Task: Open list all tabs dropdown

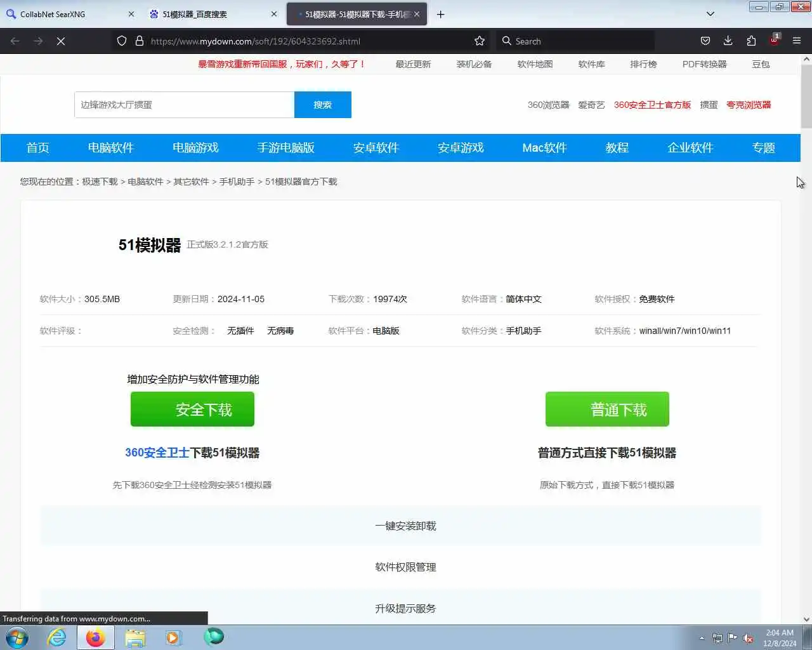Action: point(710,14)
